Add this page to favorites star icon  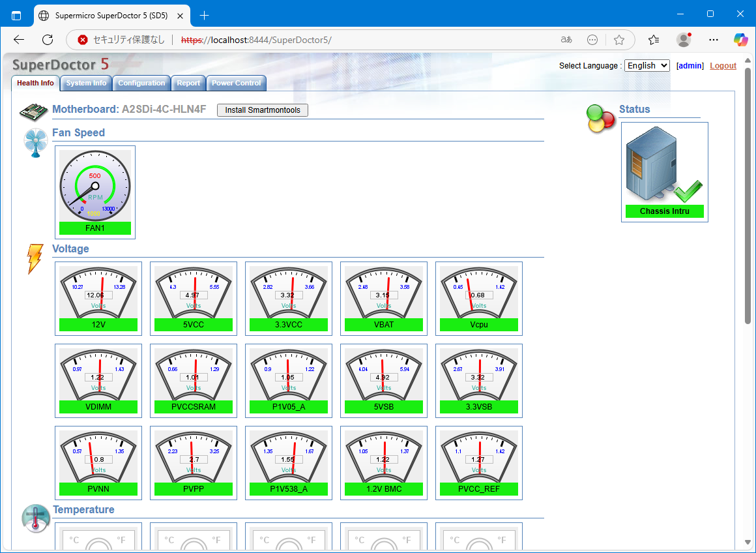point(619,40)
